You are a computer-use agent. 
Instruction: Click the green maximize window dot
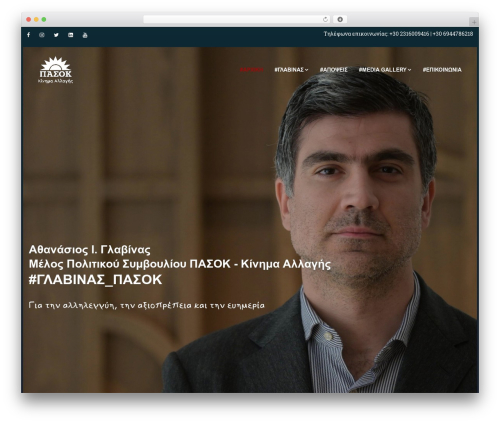point(44,19)
